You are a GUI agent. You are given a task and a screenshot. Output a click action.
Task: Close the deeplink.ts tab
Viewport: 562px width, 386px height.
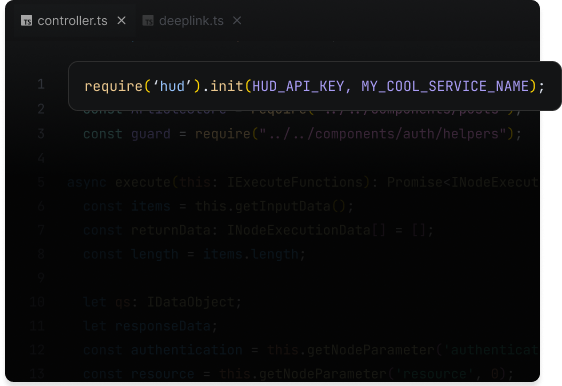[237, 20]
